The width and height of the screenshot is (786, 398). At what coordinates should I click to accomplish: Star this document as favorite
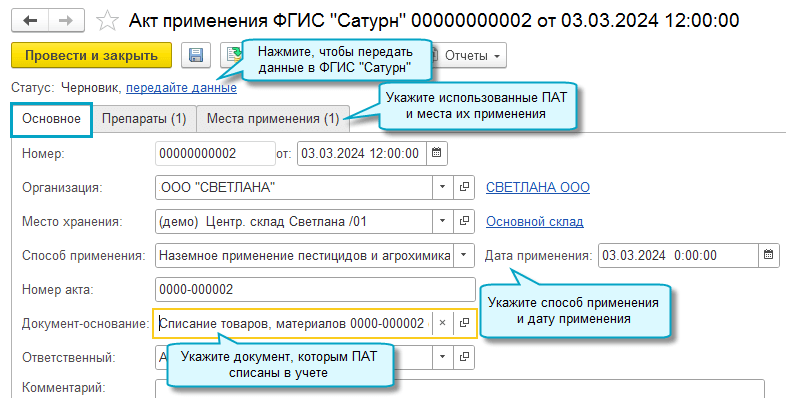[107, 21]
